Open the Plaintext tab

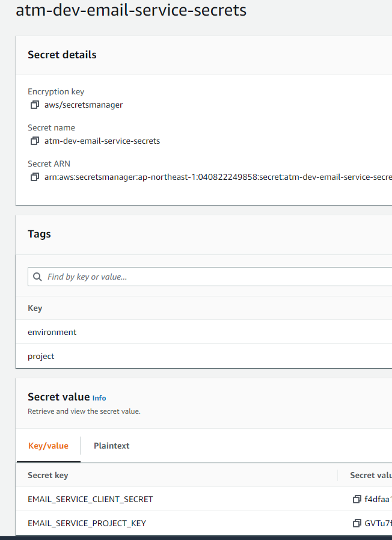tap(111, 446)
